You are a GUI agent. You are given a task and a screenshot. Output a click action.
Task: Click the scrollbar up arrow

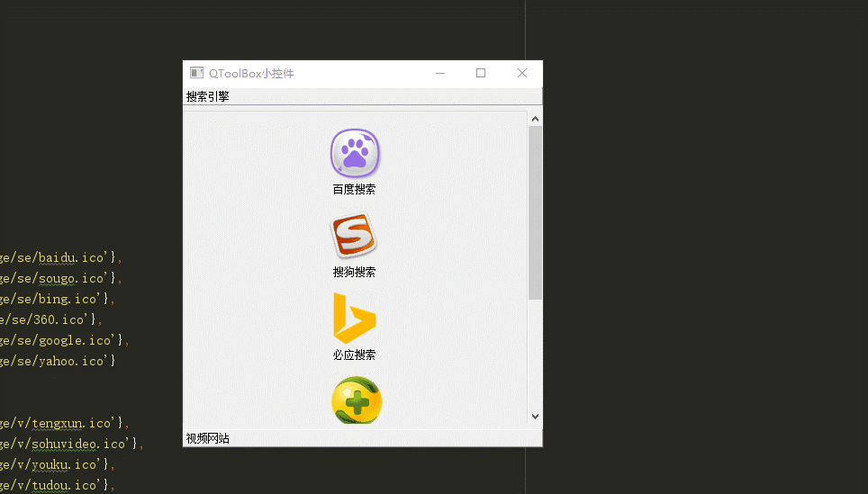(535, 119)
